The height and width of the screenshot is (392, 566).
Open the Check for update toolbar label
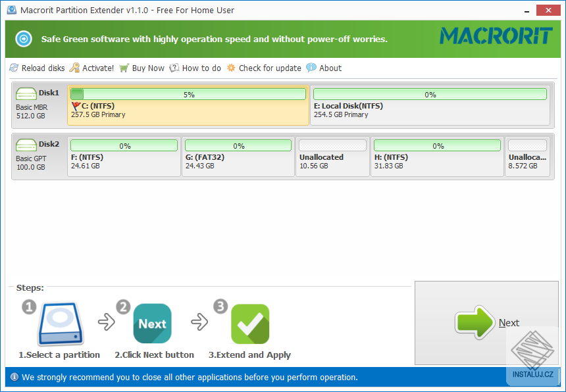(x=270, y=68)
